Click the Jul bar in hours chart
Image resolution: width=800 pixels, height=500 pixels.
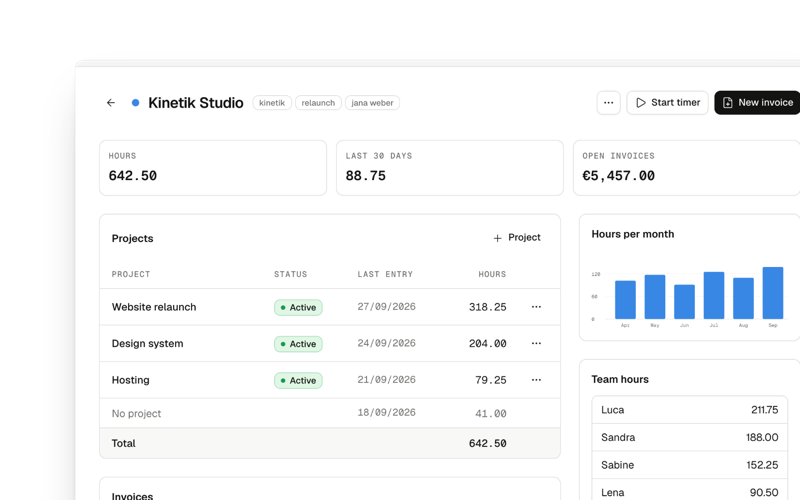[714, 295]
